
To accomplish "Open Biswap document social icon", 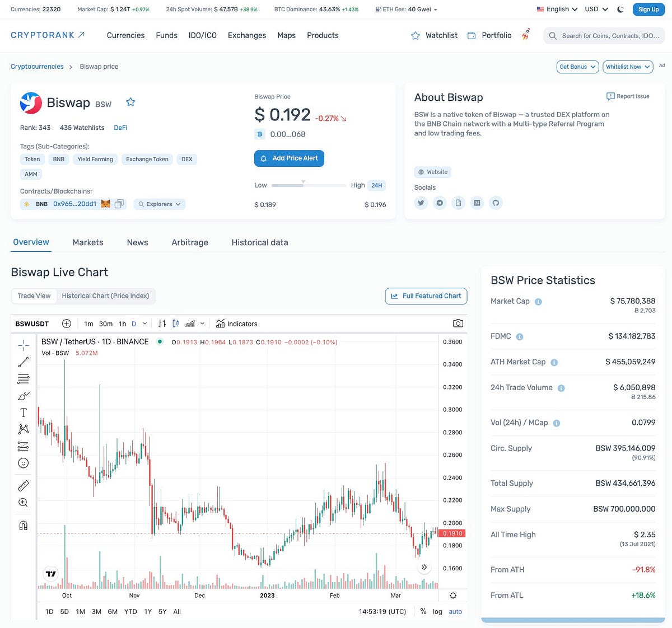I will (458, 203).
